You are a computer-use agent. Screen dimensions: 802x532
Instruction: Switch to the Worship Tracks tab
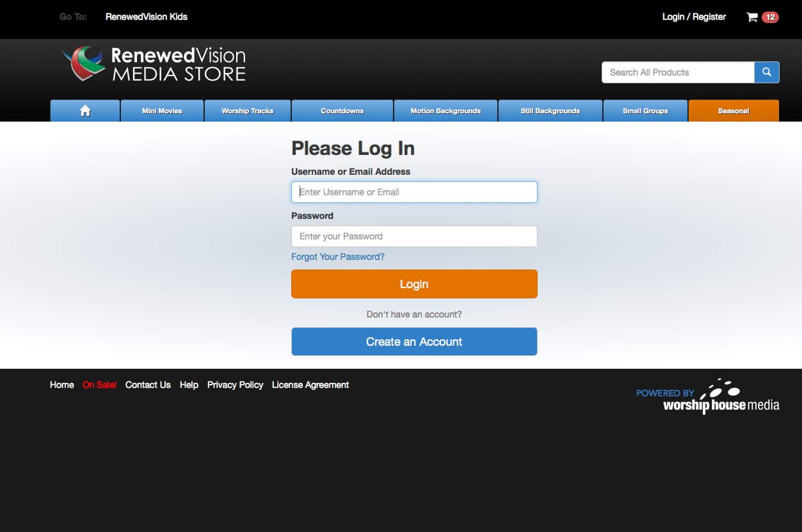(x=248, y=111)
